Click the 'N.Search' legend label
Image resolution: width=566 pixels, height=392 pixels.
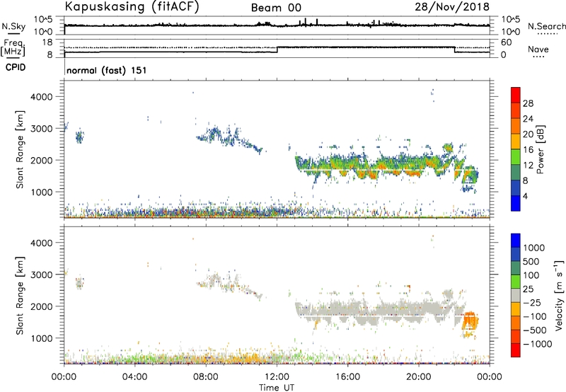point(547,26)
